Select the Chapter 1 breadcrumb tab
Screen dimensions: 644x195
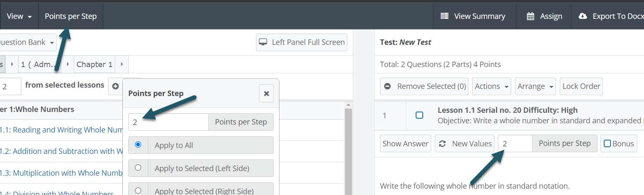(94, 64)
